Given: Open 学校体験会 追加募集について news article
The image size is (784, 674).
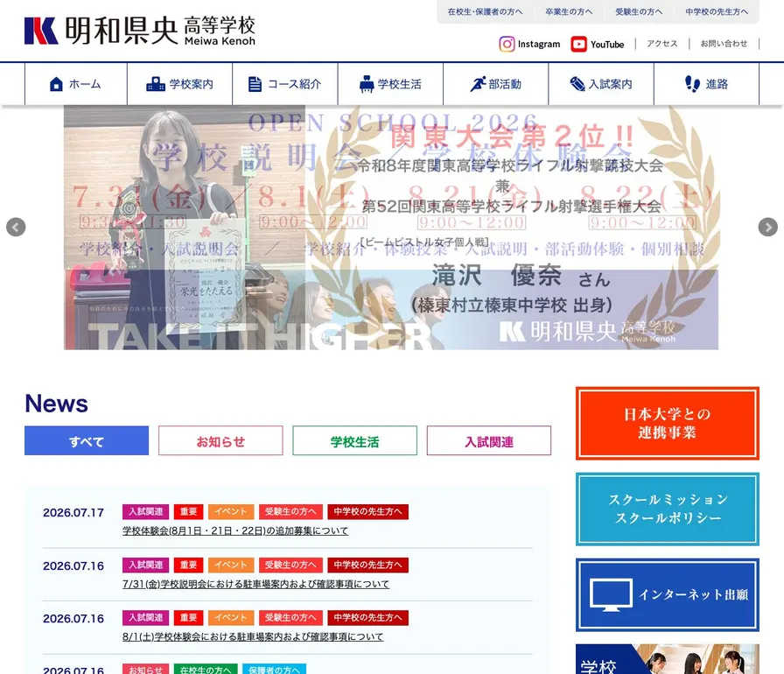Looking at the screenshot, I should (235, 530).
